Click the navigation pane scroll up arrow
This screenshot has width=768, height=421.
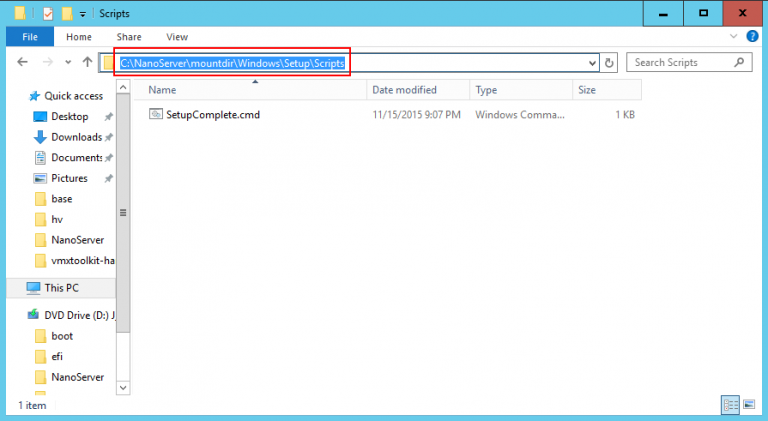(123, 87)
